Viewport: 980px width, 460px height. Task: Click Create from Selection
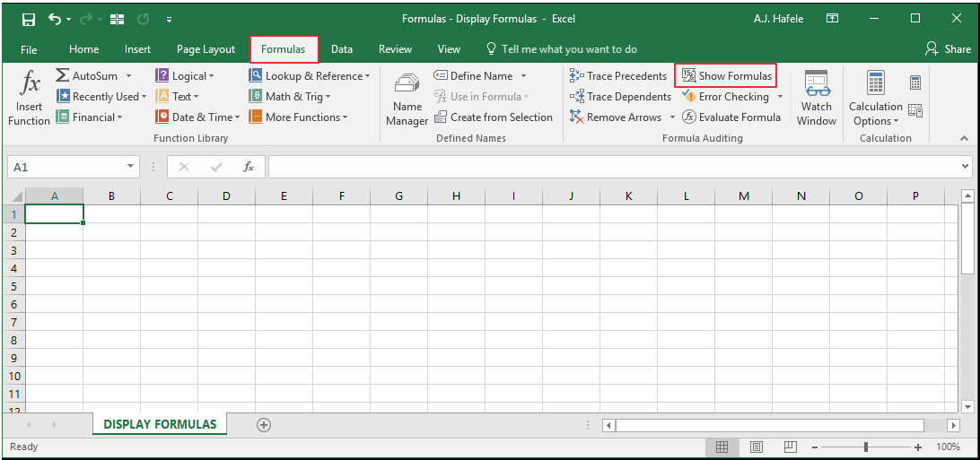[493, 117]
